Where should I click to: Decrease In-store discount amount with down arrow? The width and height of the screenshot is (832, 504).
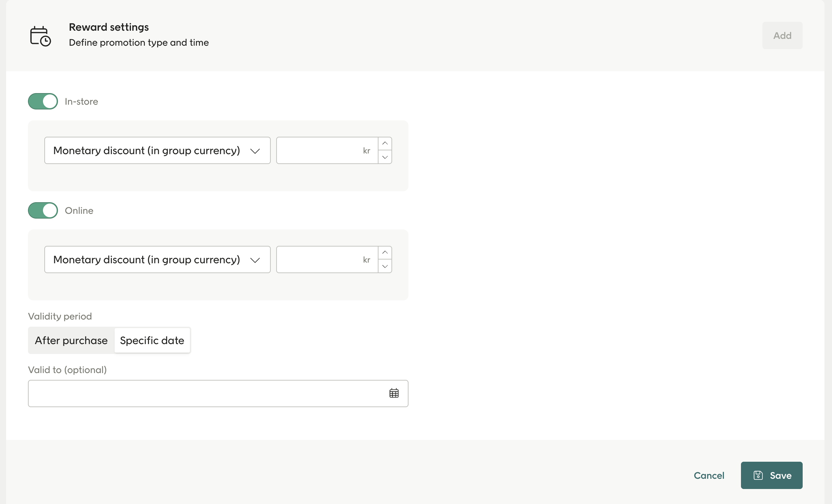pyautogui.click(x=385, y=157)
